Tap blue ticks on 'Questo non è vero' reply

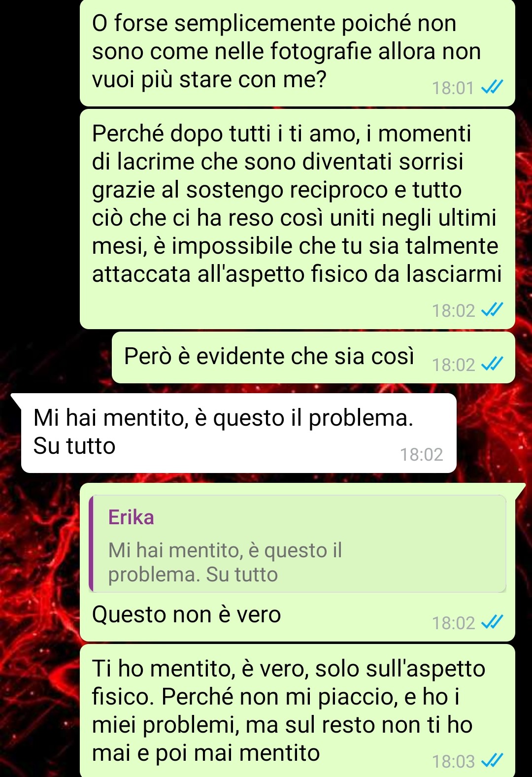point(492,623)
